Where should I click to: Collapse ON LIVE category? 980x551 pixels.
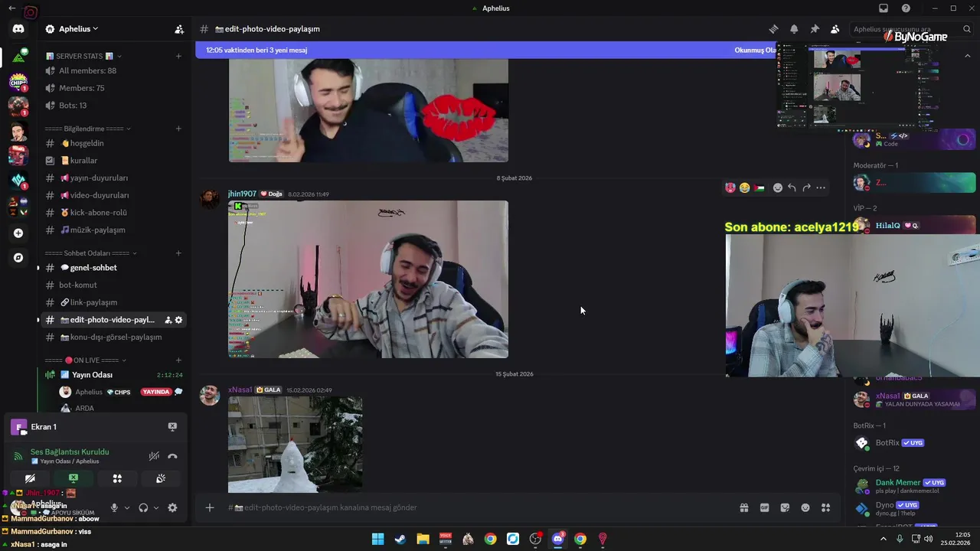[86, 360]
